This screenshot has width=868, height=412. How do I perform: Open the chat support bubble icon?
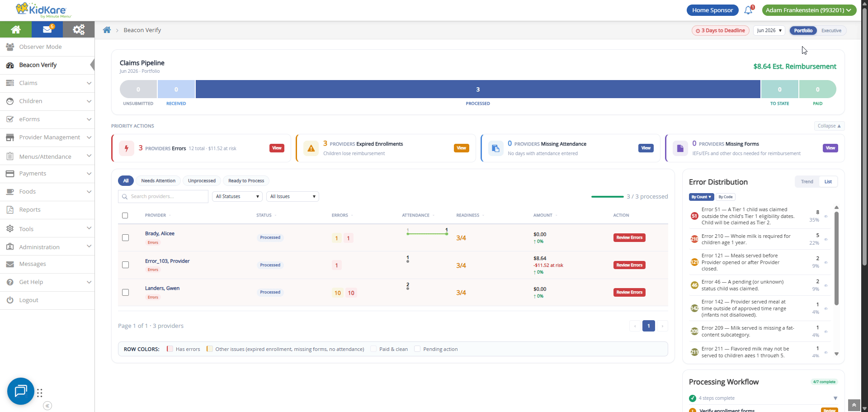coord(21,391)
